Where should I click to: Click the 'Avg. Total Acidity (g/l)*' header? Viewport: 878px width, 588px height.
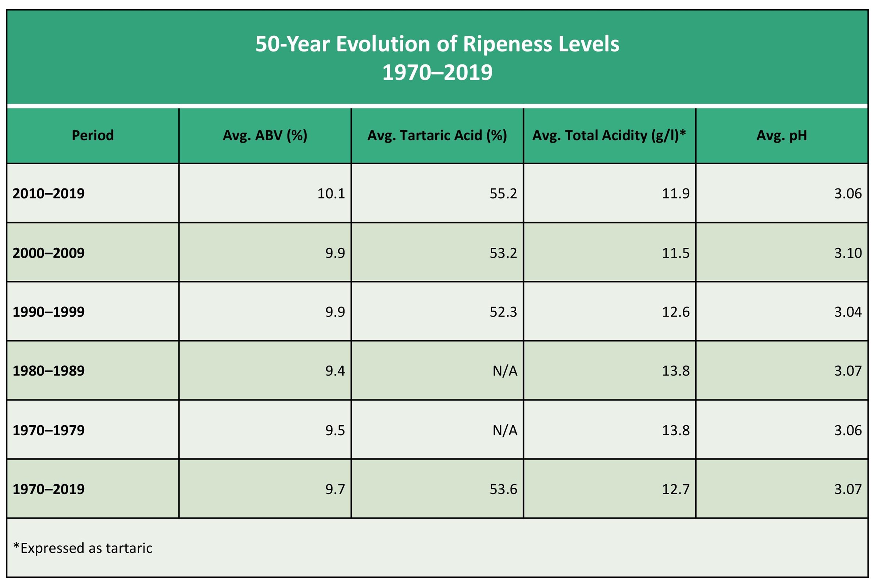point(608,135)
